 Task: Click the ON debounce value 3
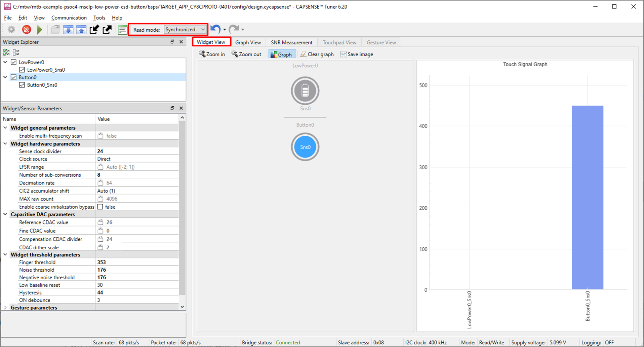pos(137,300)
